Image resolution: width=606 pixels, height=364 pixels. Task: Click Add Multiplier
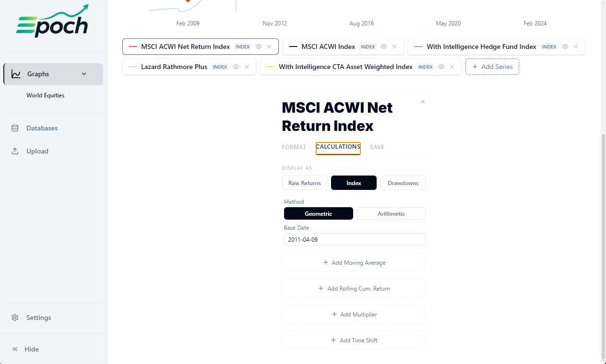click(354, 314)
